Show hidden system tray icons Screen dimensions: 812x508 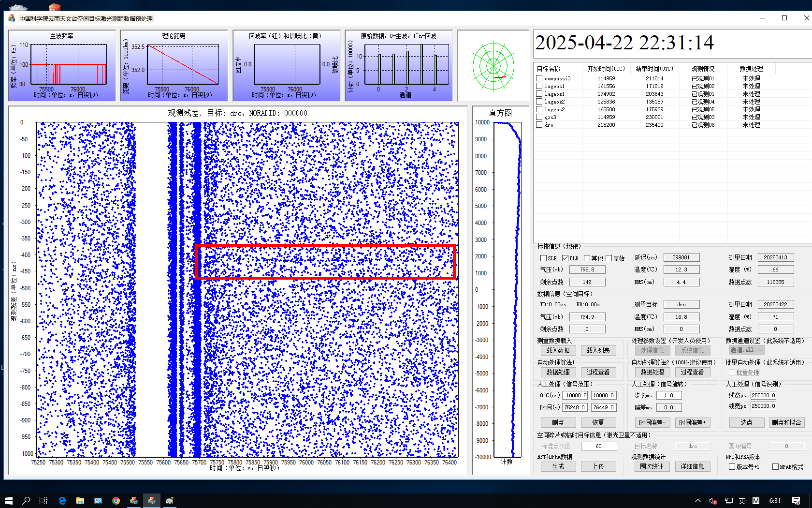(697, 501)
